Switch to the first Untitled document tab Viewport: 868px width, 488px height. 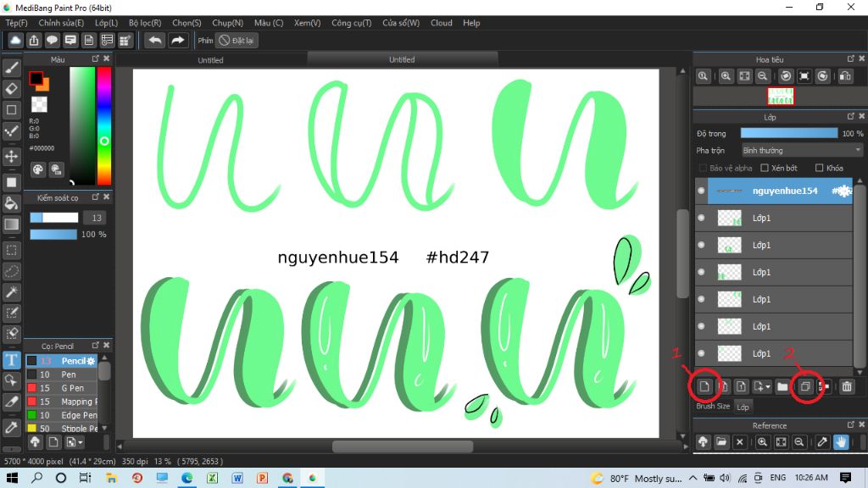pos(210,60)
